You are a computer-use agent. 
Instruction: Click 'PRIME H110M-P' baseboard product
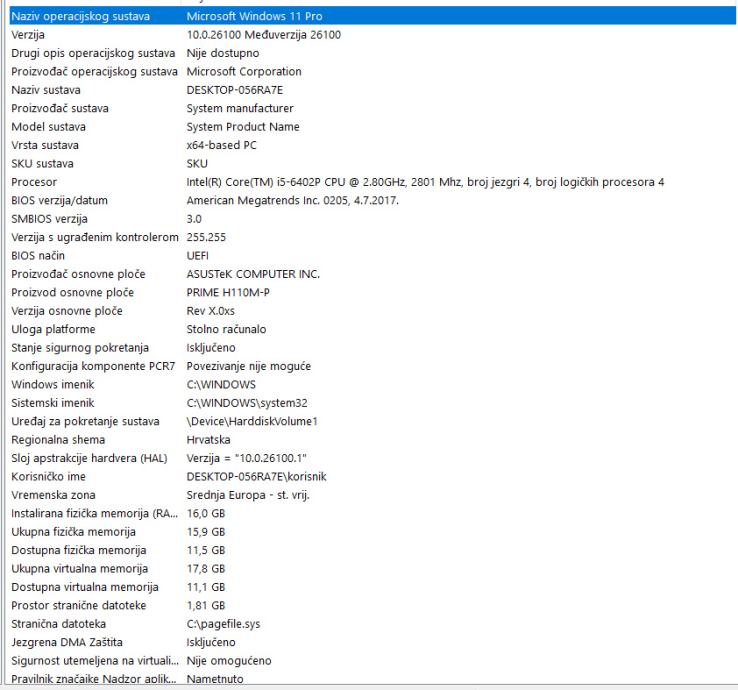[x=228, y=292]
